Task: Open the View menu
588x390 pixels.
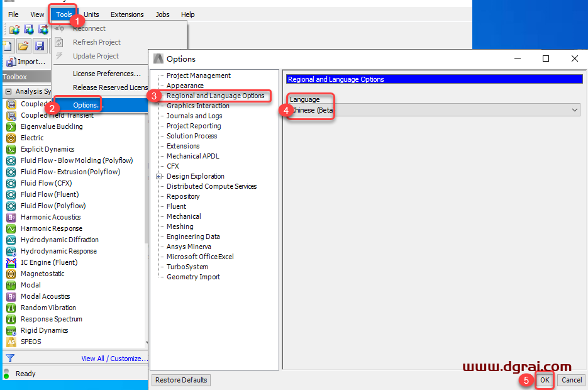Action: click(x=37, y=14)
